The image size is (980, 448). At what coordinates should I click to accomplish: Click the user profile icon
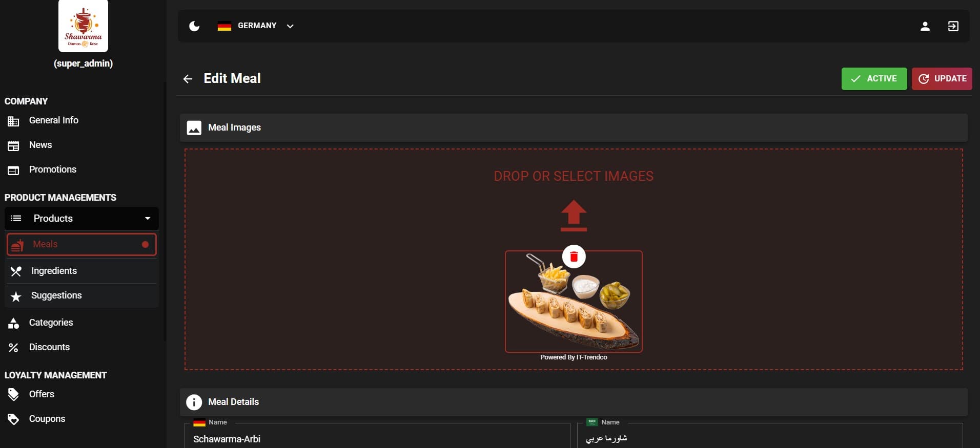[x=925, y=26]
